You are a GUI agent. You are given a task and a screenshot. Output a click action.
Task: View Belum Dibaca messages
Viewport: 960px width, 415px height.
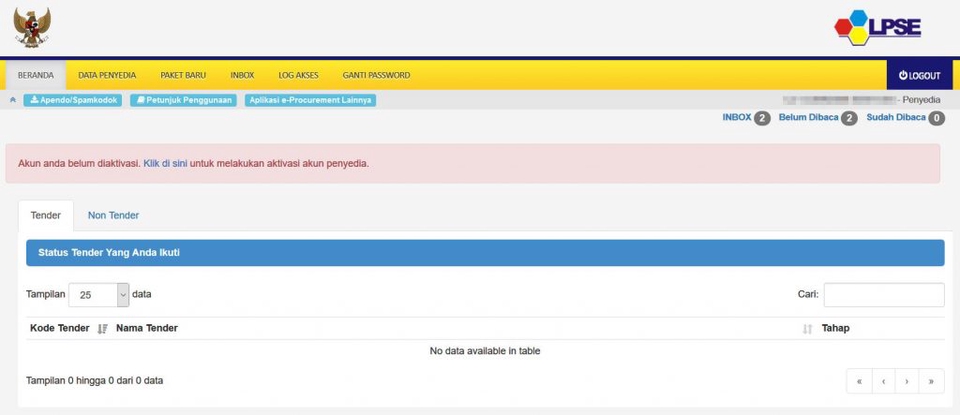817,118
